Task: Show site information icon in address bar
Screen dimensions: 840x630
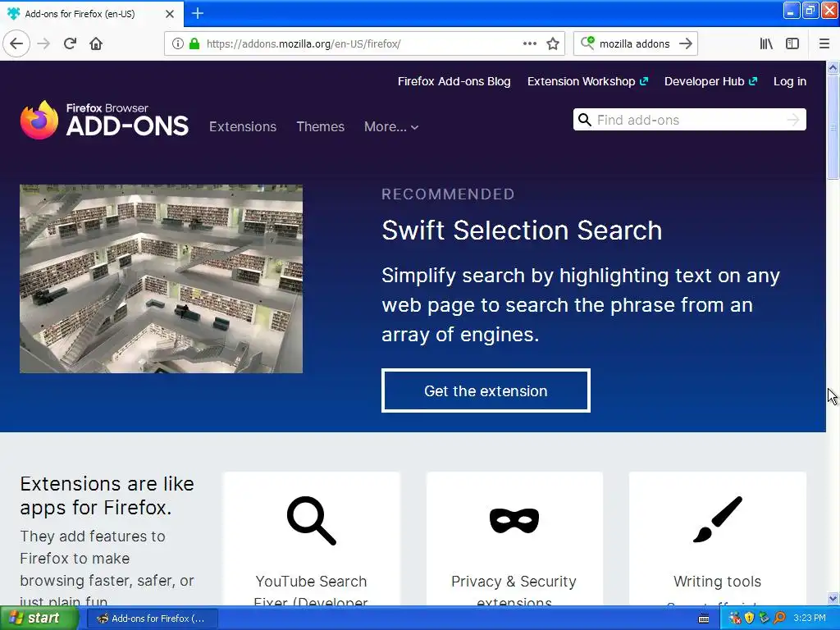Action: click(178, 43)
